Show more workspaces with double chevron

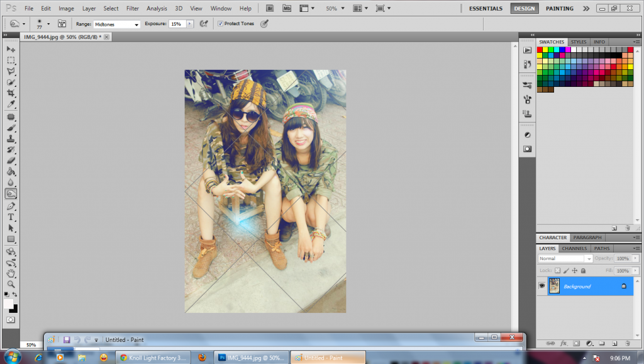[x=586, y=8]
